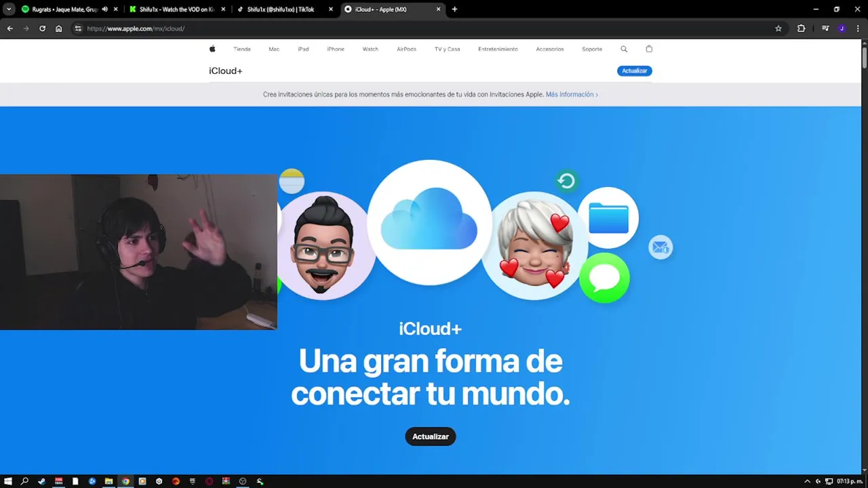Image resolution: width=868 pixels, height=488 pixels.
Task: Click the Mail envelope icon
Action: (x=660, y=247)
